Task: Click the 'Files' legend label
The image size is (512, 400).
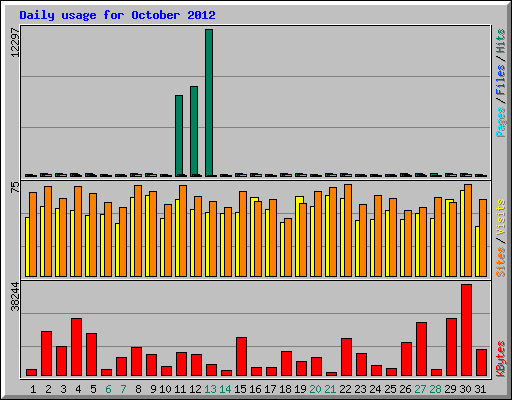Action: point(500,79)
